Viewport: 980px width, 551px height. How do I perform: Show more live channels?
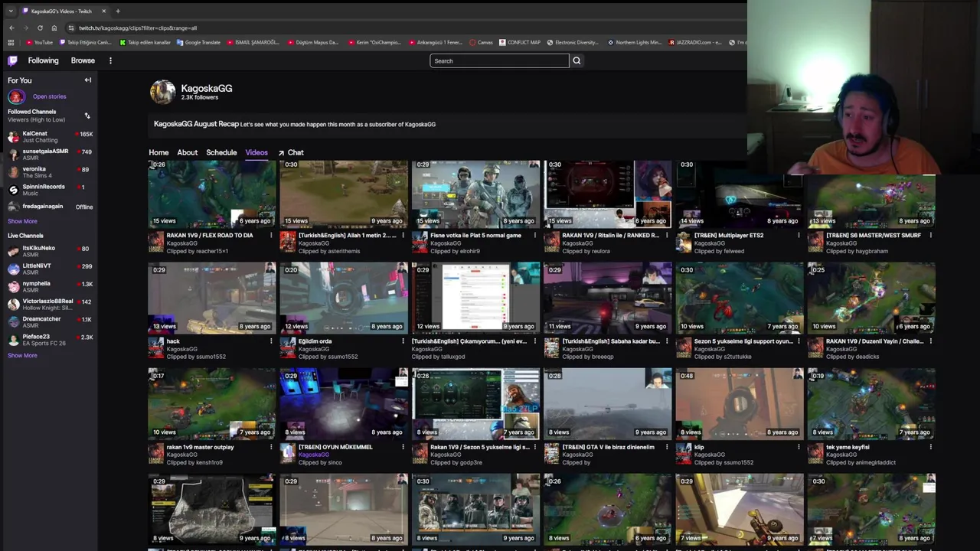coord(22,355)
